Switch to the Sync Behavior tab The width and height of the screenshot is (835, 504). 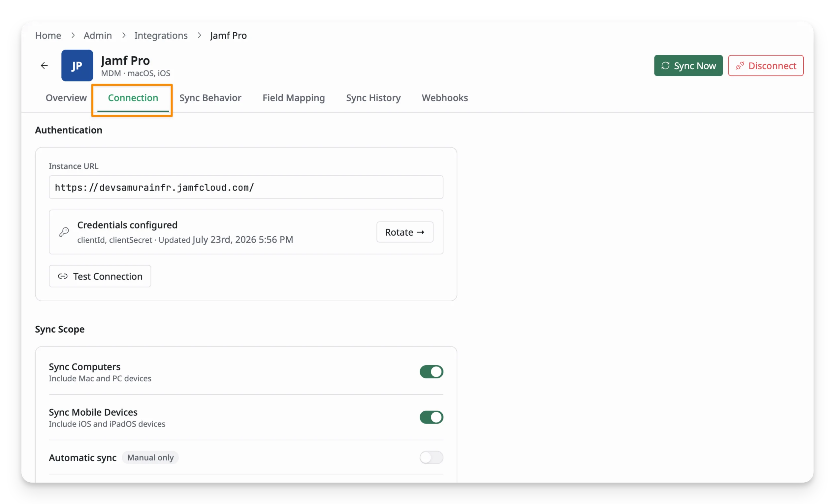[x=210, y=98]
